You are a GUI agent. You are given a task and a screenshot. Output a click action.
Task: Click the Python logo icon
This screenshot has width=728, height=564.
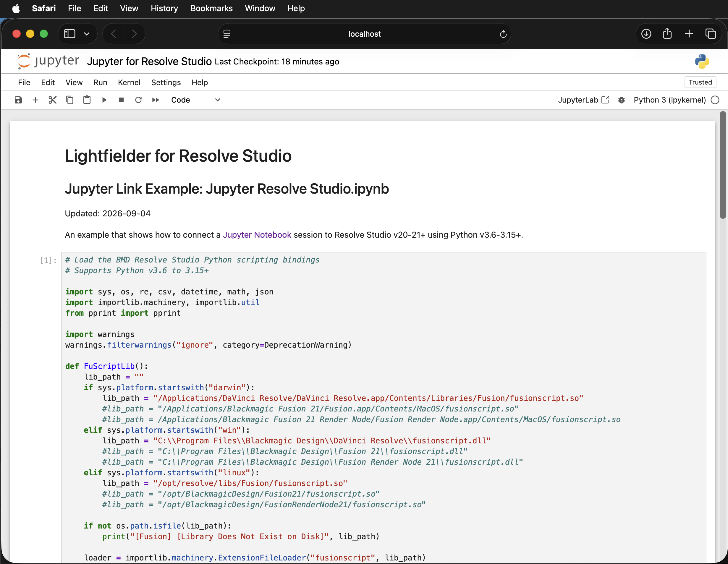point(702,61)
